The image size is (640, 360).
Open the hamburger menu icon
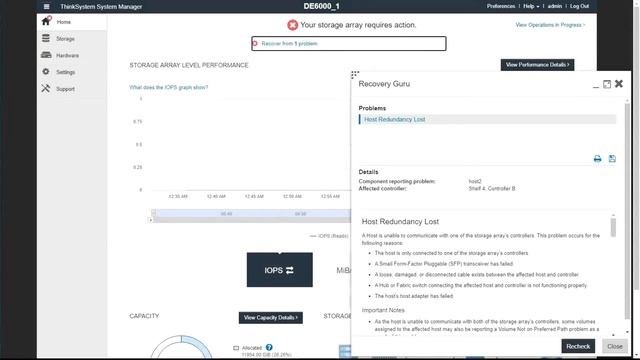tap(47, 7)
